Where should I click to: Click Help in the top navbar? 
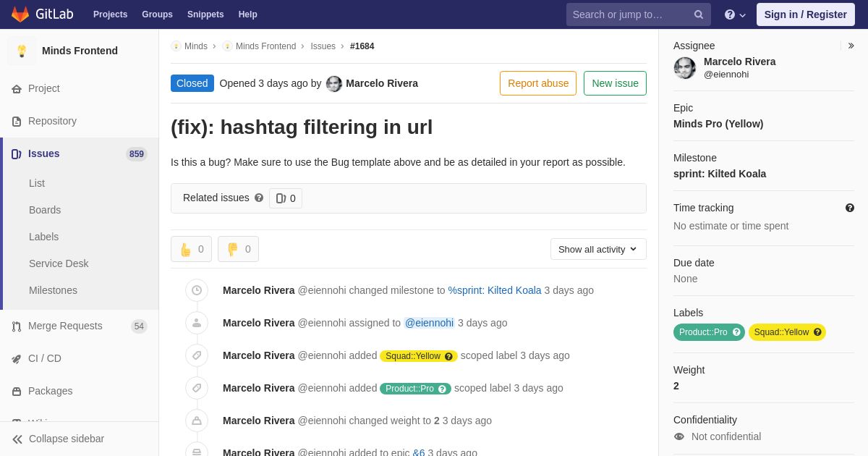[x=248, y=14]
